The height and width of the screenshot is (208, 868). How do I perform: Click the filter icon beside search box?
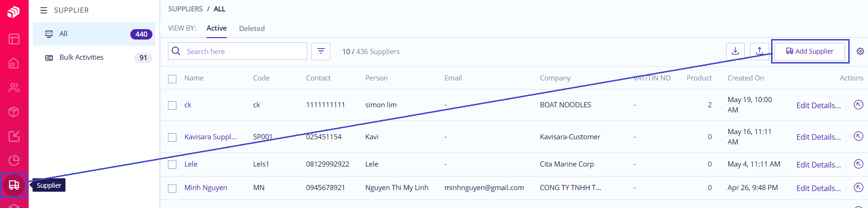pos(321,51)
